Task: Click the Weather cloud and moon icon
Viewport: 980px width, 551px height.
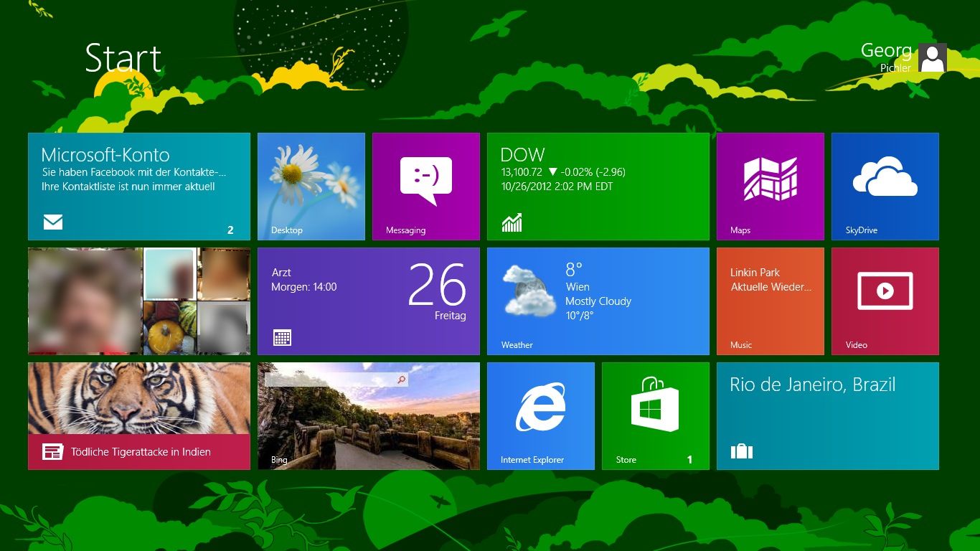Action: pyautogui.click(x=529, y=291)
